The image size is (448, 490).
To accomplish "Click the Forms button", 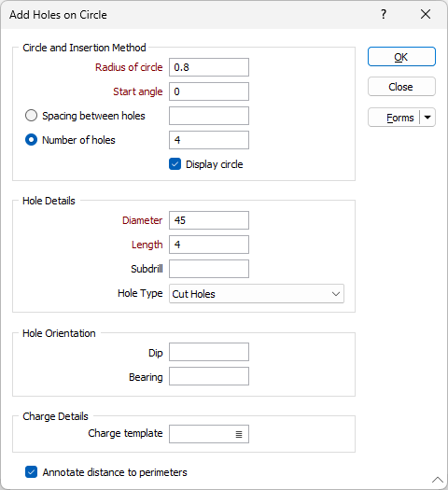I will [394, 118].
